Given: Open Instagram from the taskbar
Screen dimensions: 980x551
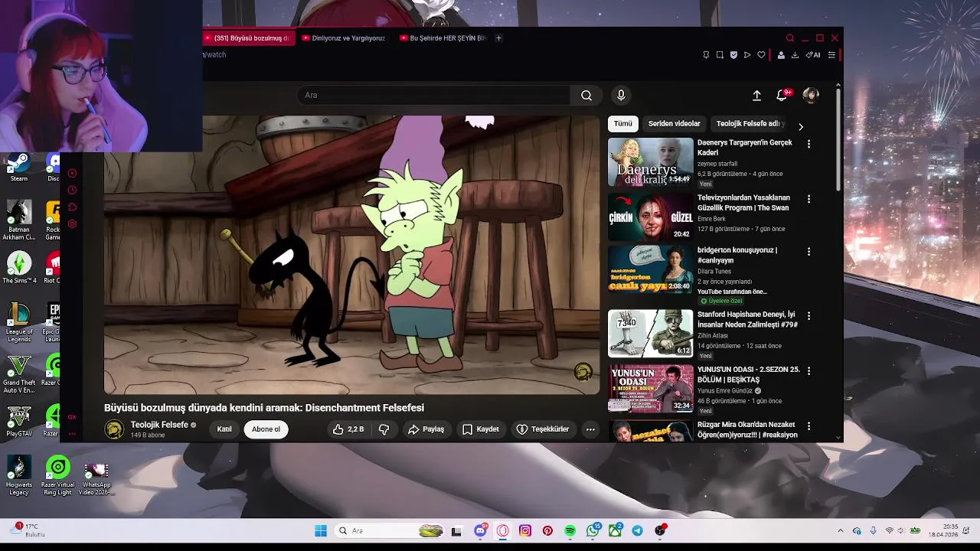Looking at the screenshot, I should pos(525,530).
